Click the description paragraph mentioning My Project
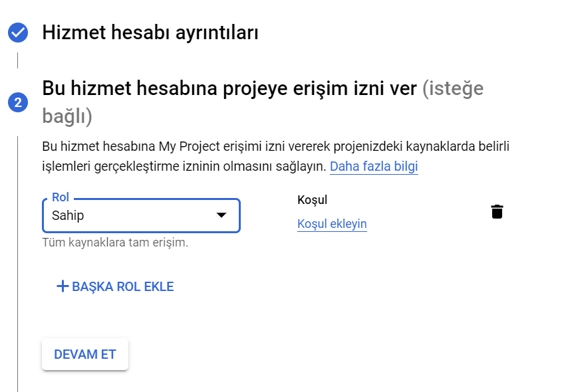This screenshot has height=392, width=566. pyautogui.click(x=276, y=157)
